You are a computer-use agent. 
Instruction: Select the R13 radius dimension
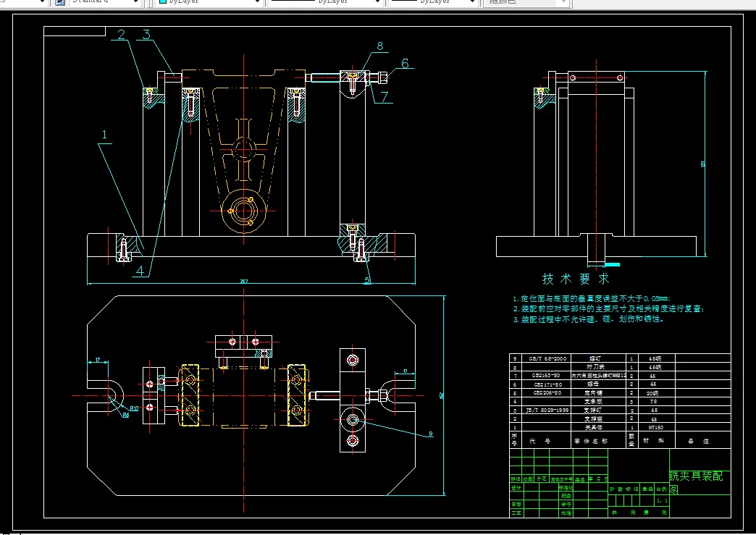point(134,408)
